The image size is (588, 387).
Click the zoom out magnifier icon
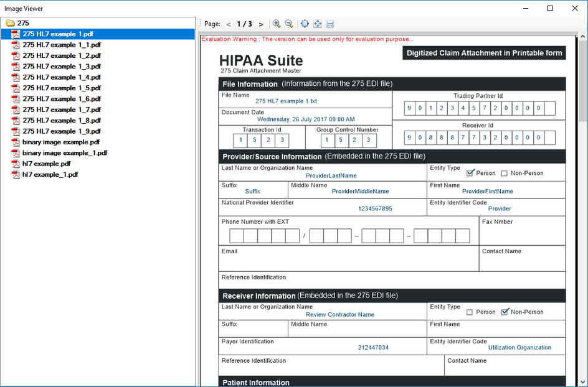click(x=289, y=24)
